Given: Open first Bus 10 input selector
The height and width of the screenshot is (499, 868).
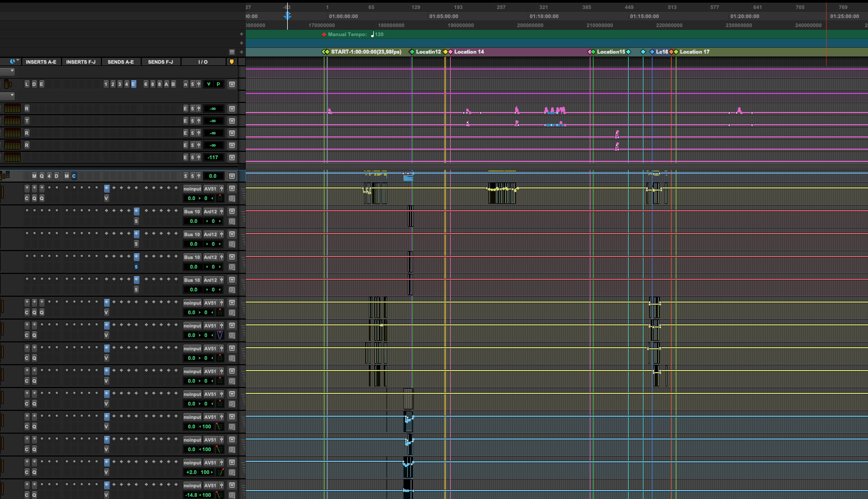Looking at the screenshot, I should click(192, 212).
